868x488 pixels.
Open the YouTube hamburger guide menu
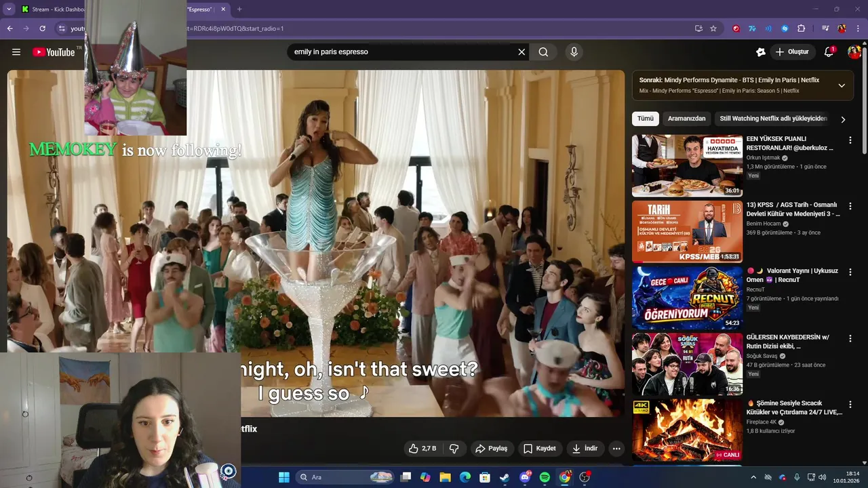click(16, 52)
